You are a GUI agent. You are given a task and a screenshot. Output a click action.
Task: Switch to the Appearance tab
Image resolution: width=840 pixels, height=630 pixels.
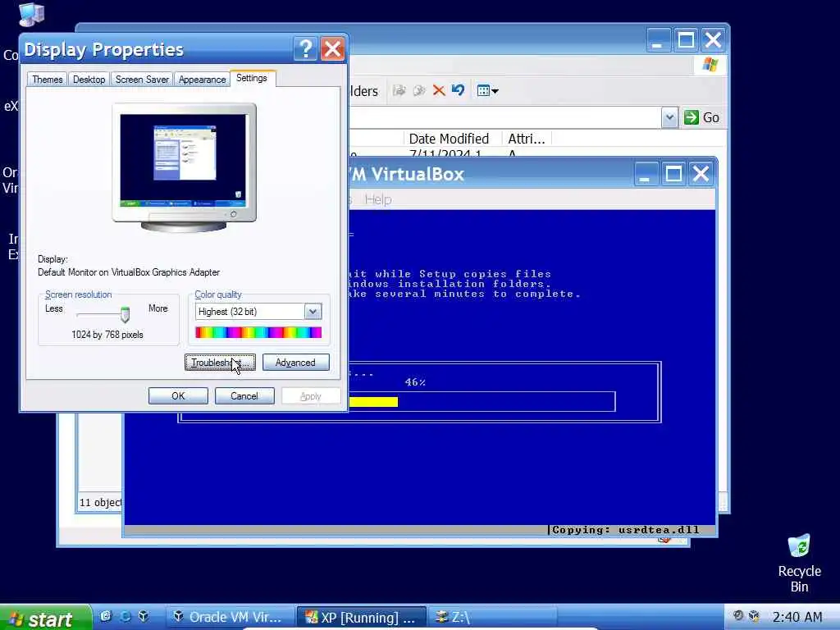tap(202, 80)
